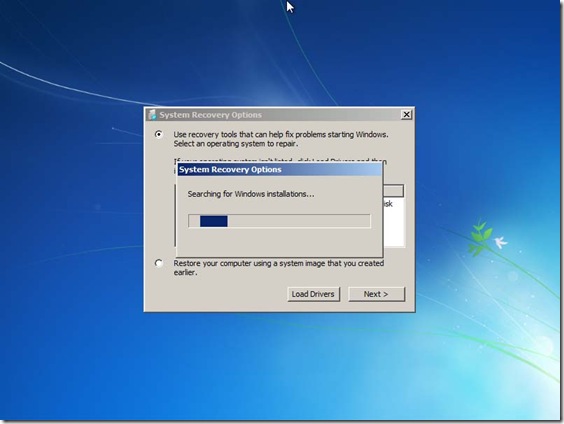This screenshot has height=424, width=564.
Task: Click the Searching for Windows installations text
Action: (251, 194)
